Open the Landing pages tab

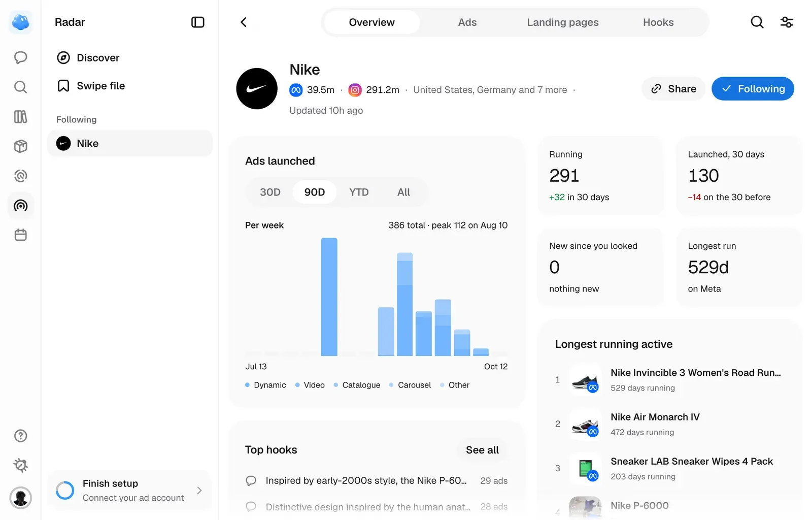coord(563,22)
